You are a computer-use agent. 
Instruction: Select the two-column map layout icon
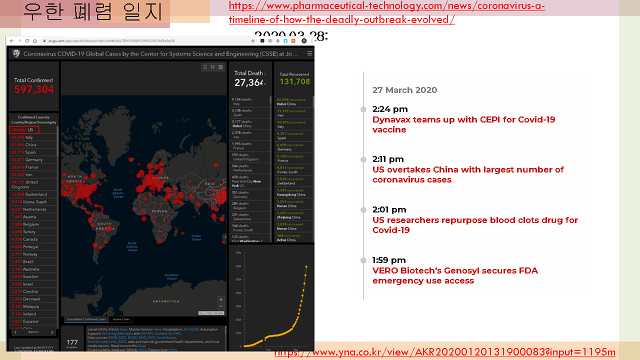[x=213, y=67]
